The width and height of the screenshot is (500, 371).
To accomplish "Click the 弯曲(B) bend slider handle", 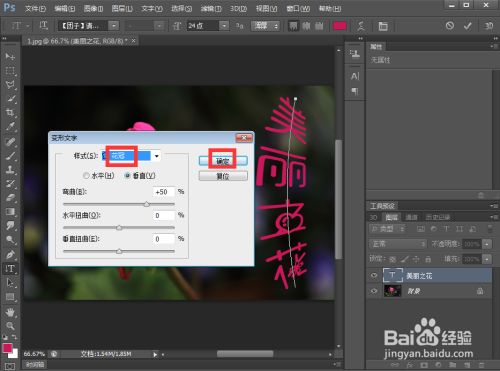I will (x=147, y=204).
